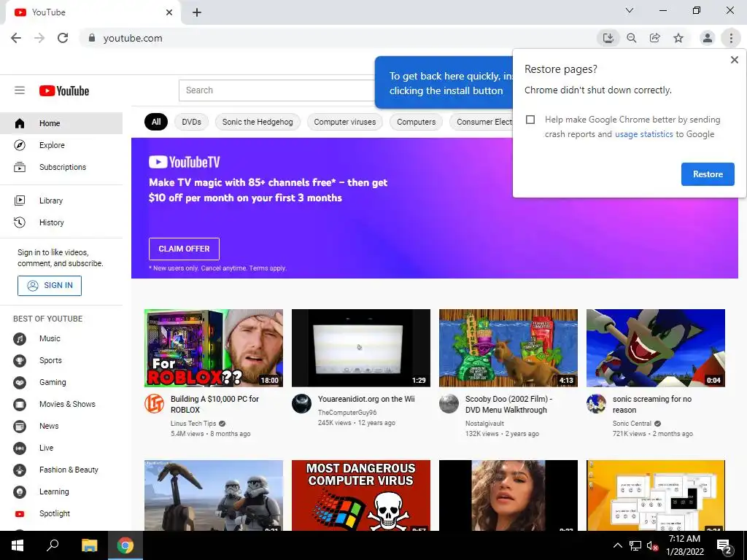Image resolution: width=747 pixels, height=560 pixels.
Task: Click TheComputerGuy96 channel avatar
Action: [301, 404]
